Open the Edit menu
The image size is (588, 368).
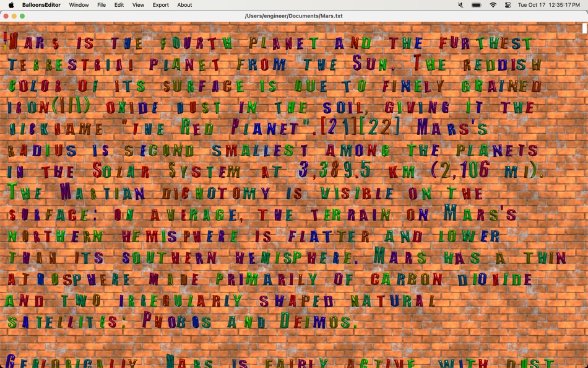[x=119, y=5]
